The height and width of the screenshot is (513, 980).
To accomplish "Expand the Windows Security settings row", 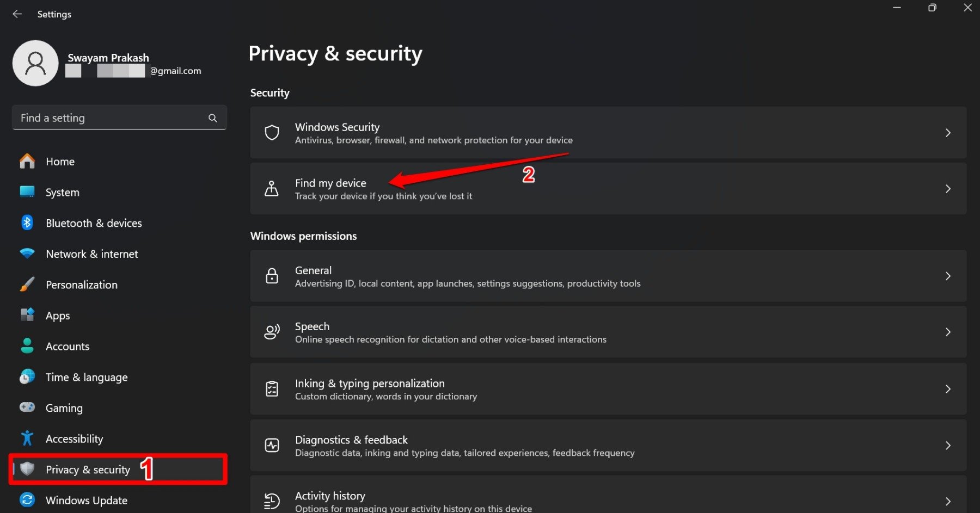I will (x=948, y=132).
